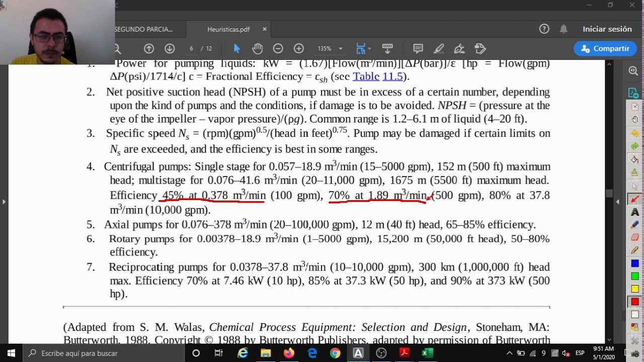644x362 pixels.
Task: Redo with the green arrow
Action: [635, 146]
